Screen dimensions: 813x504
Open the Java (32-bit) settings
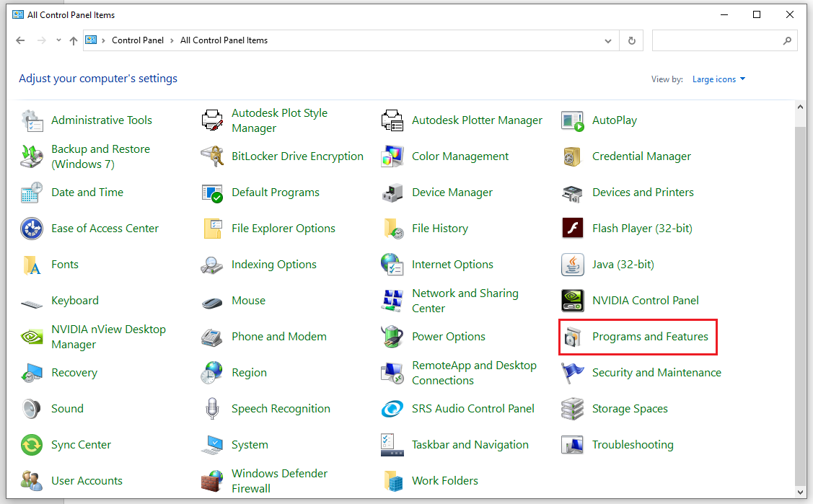point(623,264)
